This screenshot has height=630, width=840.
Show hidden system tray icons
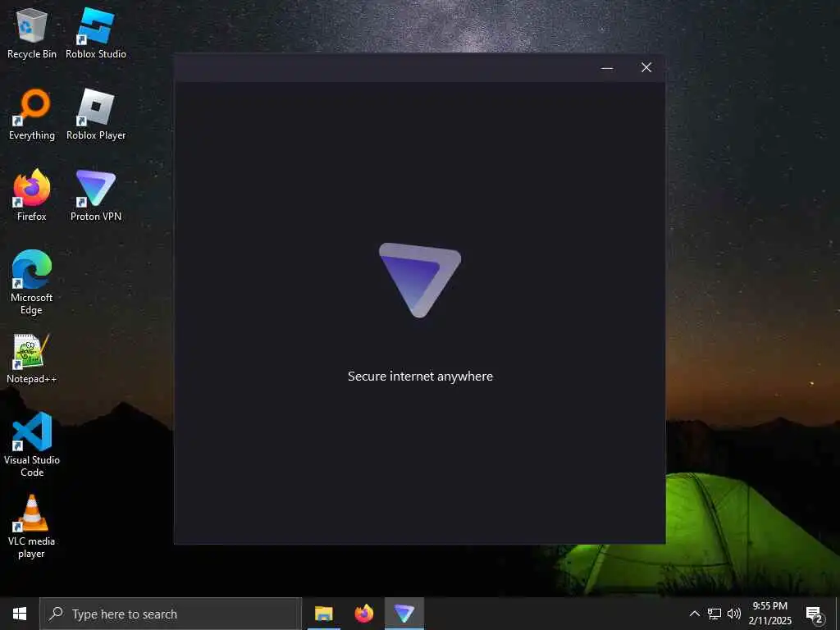click(x=694, y=614)
